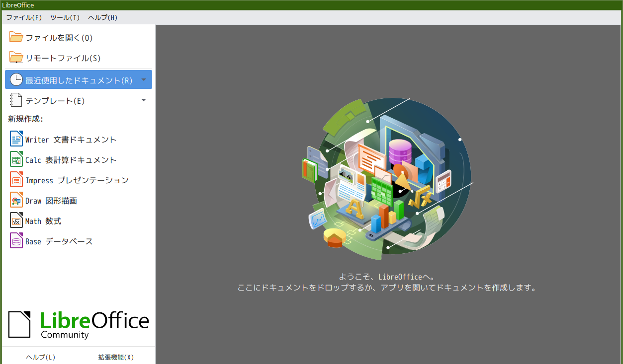Open the ヘルプ(H) menu

(x=103, y=17)
